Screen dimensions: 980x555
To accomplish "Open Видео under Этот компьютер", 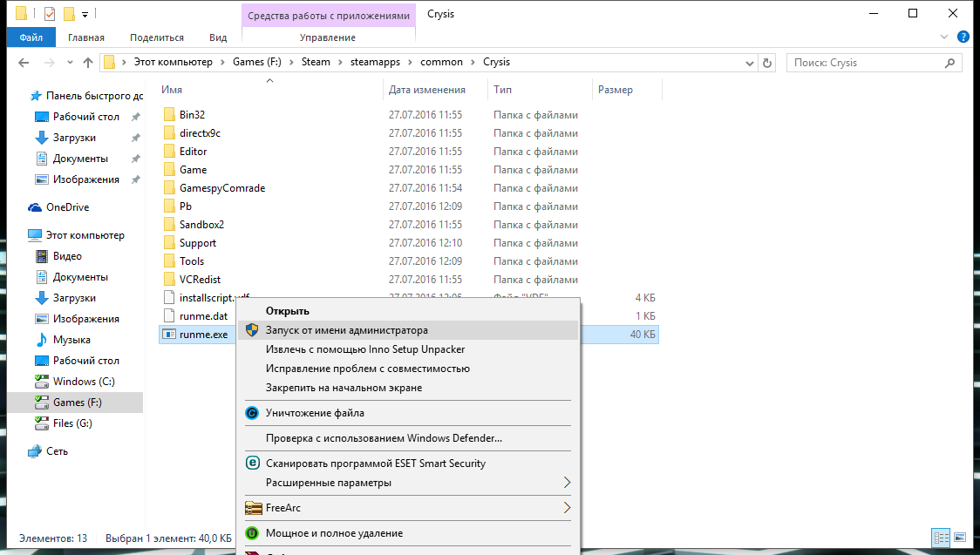I will click(67, 256).
